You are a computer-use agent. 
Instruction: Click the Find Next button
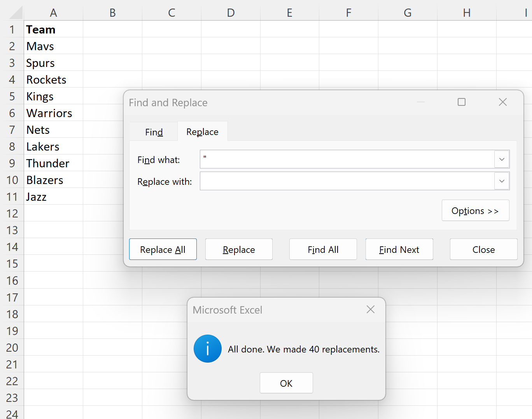coord(399,249)
